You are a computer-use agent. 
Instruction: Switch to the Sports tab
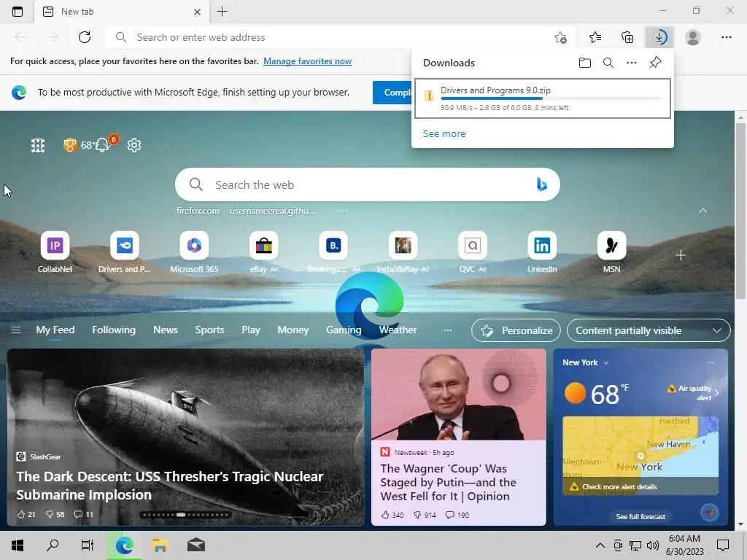click(x=209, y=330)
